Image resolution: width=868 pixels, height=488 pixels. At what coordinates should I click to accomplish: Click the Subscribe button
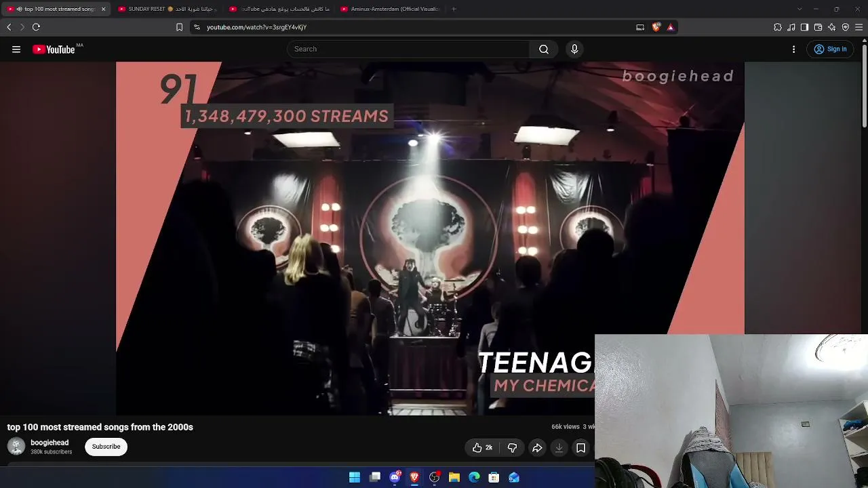(106, 447)
